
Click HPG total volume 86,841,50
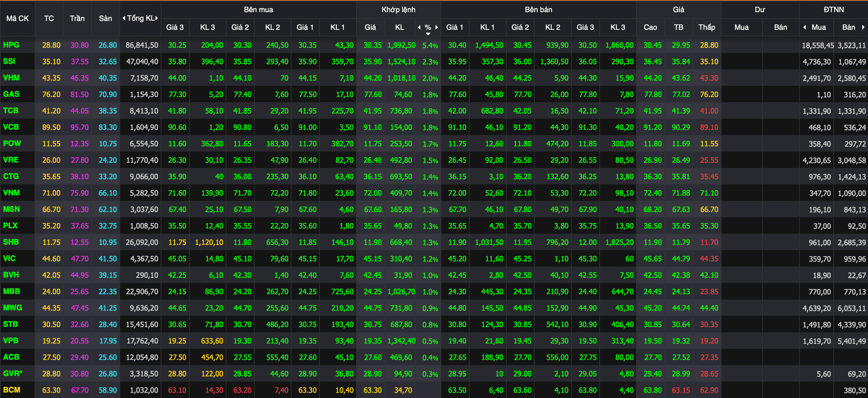[142, 45]
